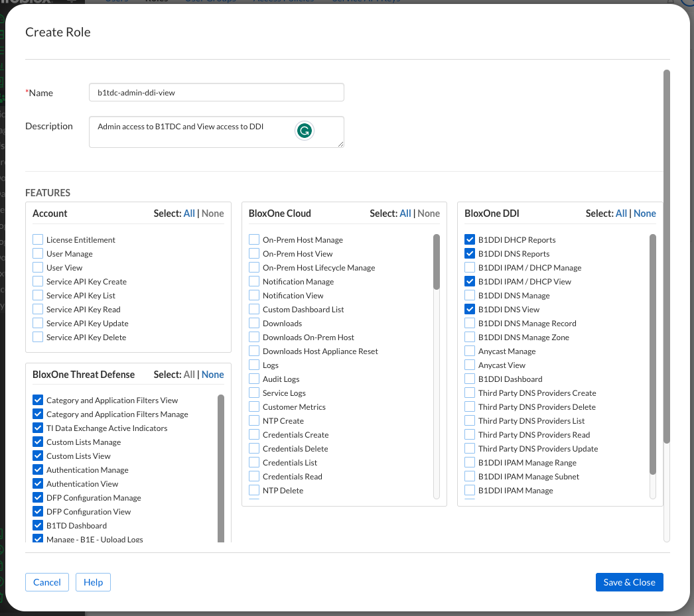Tick the Audit Logs checkbox
The image size is (694, 616).
click(254, 379)
